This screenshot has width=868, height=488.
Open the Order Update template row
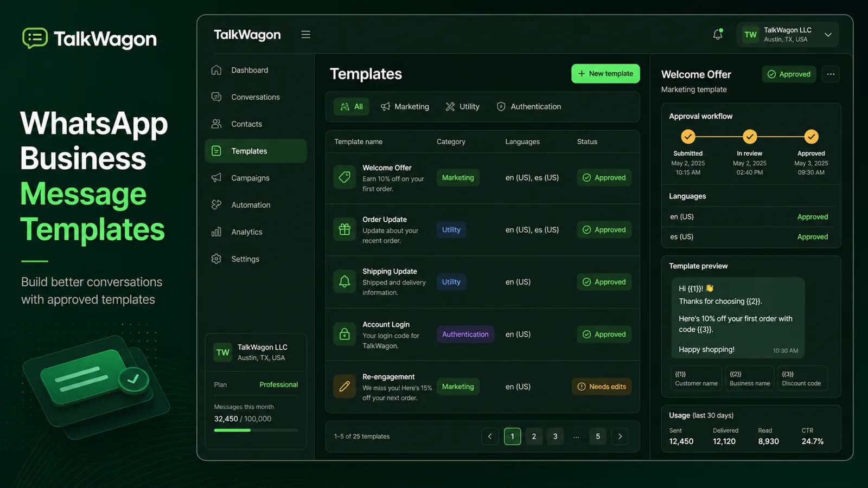482,230
